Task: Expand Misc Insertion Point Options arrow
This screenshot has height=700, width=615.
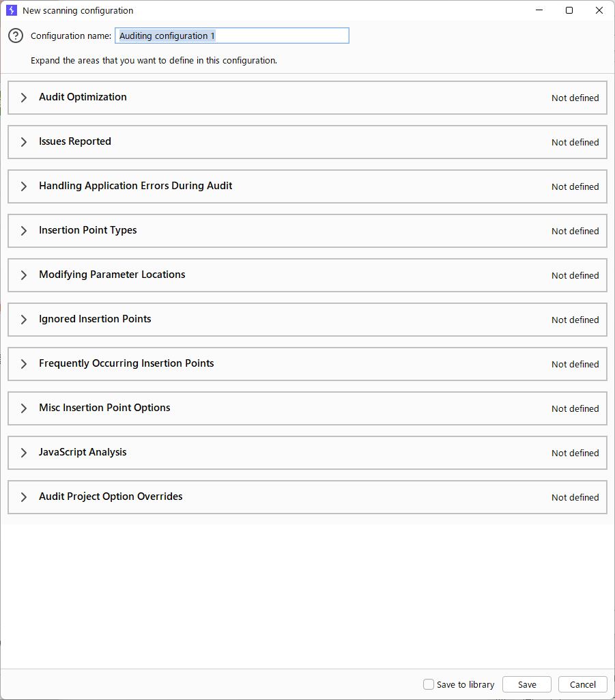Action: [24, 408]
